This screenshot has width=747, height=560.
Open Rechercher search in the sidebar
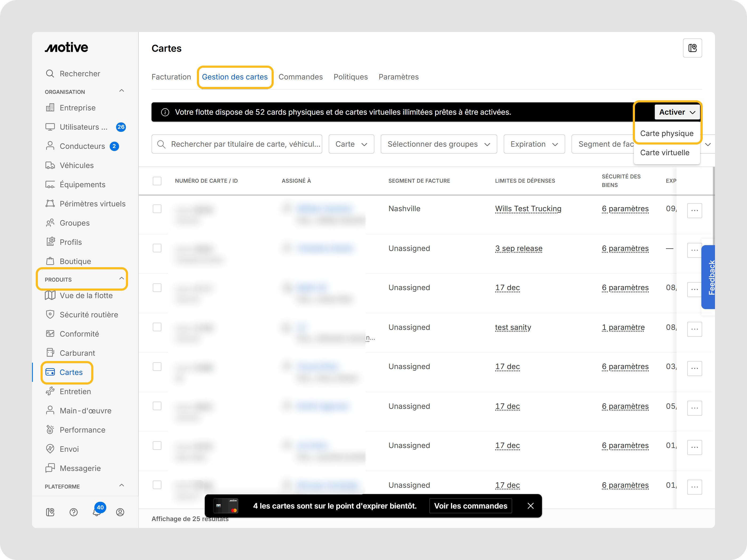pos(73,74)
